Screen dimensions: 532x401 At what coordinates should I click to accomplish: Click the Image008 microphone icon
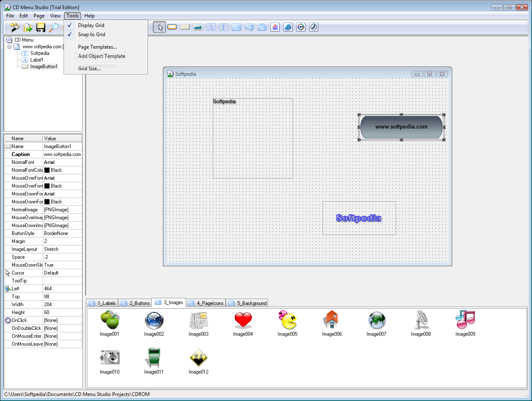click(x=421, y=320)
